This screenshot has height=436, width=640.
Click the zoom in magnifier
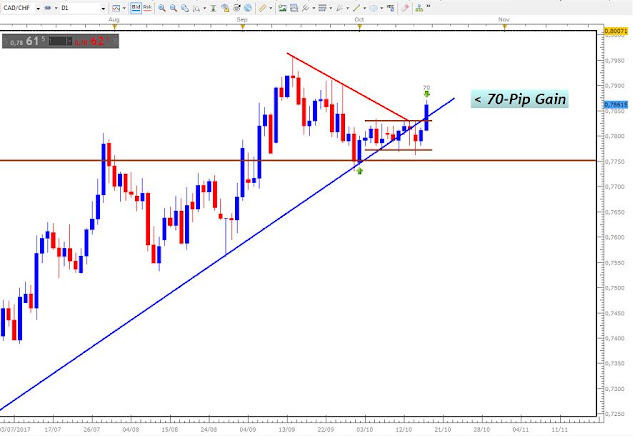[162, 8]
